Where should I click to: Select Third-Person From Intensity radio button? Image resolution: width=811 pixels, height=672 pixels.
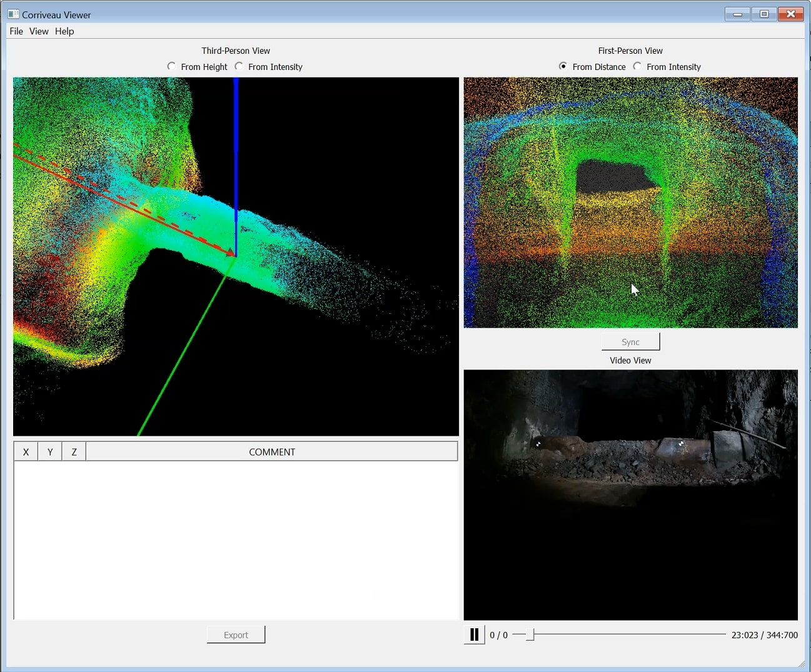pos(239,66)
